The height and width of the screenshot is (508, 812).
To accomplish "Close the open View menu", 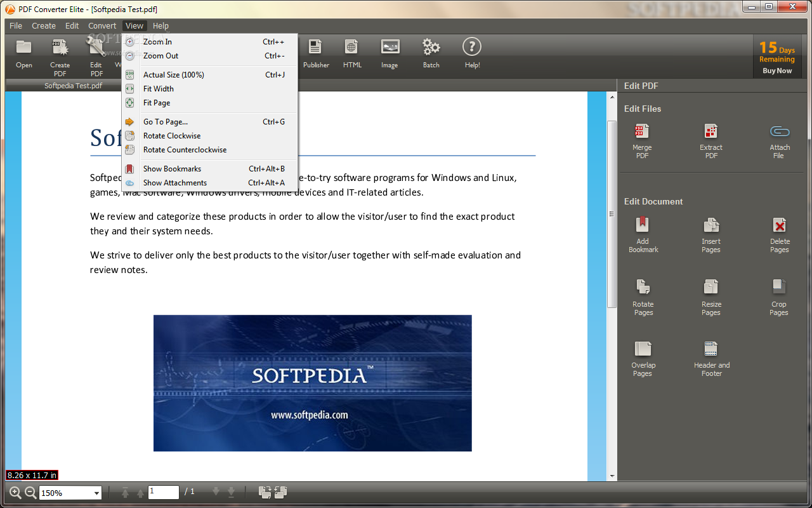I will click(x=134, y=26).
